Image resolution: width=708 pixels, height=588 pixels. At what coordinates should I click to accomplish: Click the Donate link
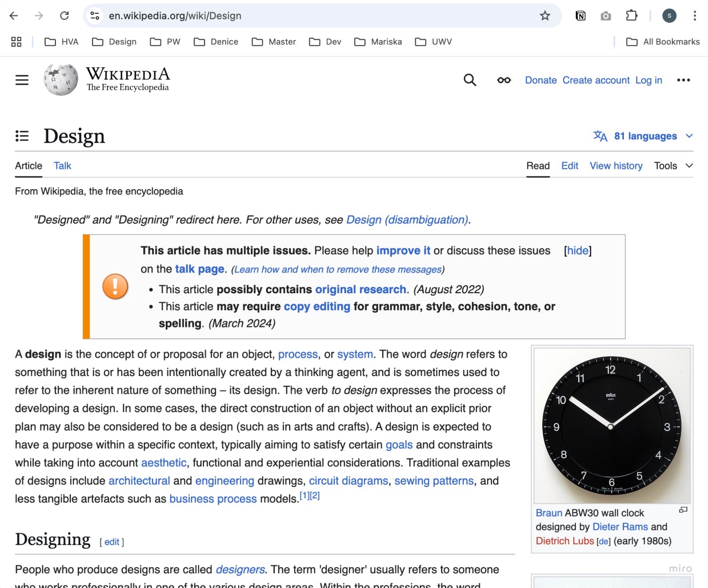[x=541, y=80]
